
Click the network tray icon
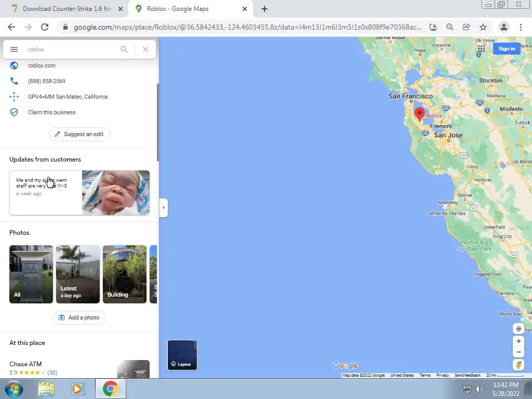click(x=467, y=389)
